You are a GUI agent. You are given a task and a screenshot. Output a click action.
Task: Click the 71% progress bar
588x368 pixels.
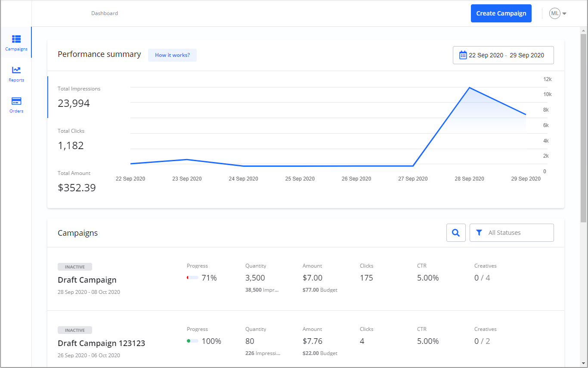(x=192, y=278)
